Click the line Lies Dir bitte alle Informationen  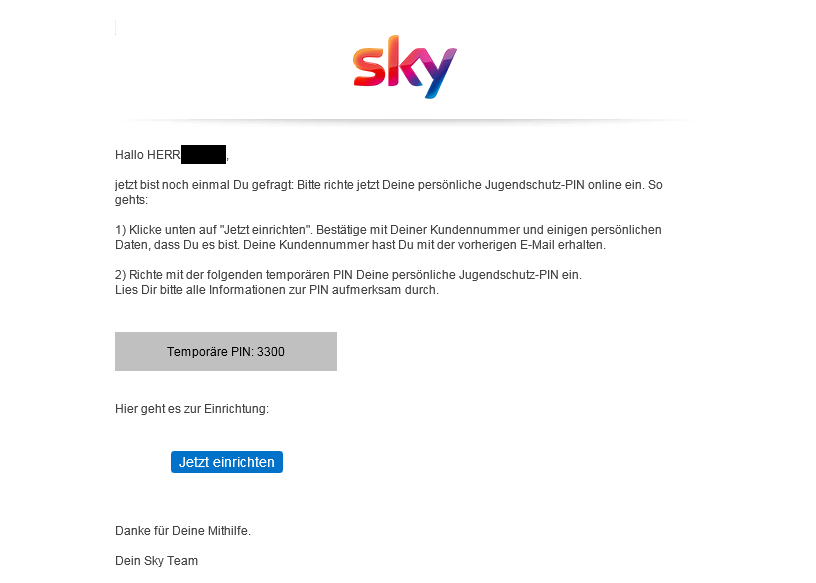[277, 290]
